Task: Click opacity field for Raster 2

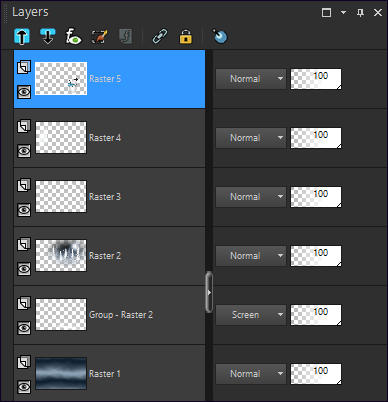Action: 316,256
